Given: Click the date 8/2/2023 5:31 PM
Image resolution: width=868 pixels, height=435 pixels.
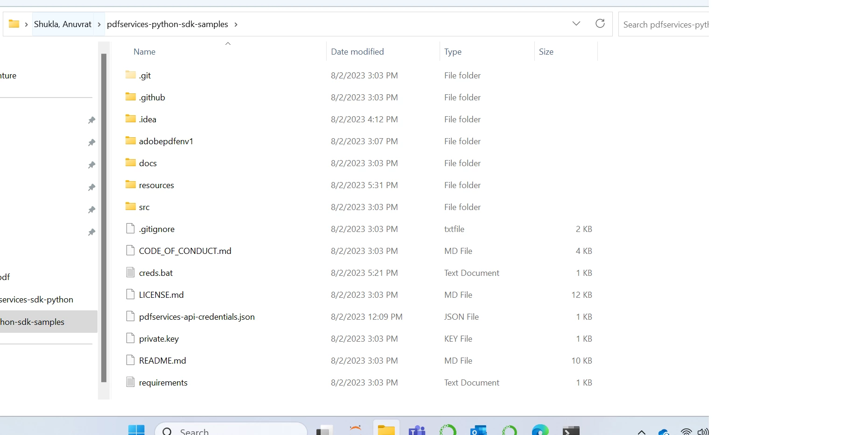Looking at the screenshot, I should pyautogui.click(x=364, y=185).
